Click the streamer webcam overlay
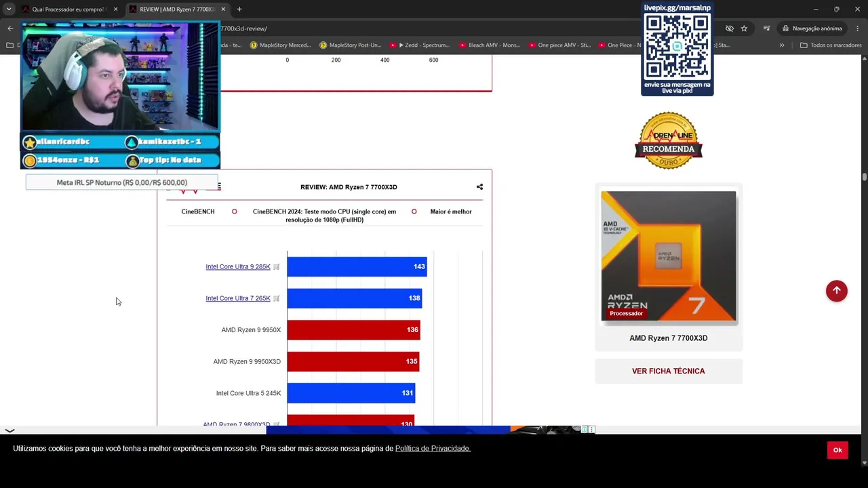868x488 pixels. (x=121, y=77)
